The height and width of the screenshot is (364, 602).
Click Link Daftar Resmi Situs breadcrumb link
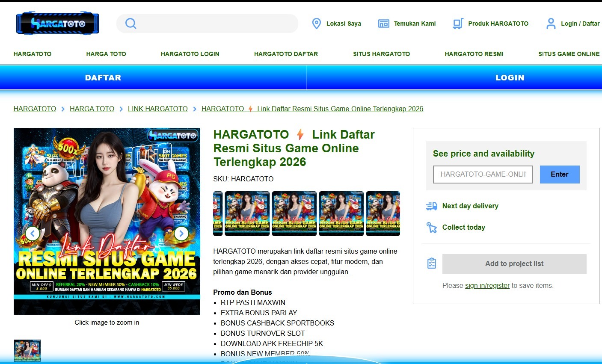click(312, 109)
